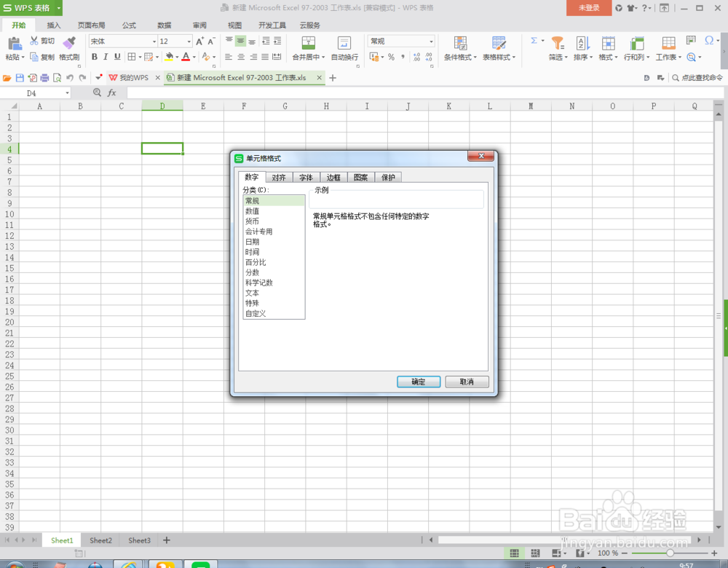
Task: Click the 取消 button in the dialog
Action: pos(467,382)
